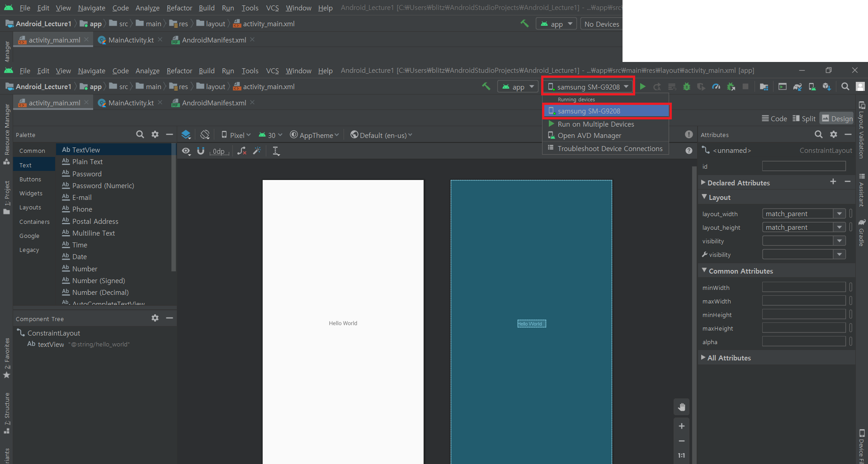Viewport: 868px width, 464px height.
Task: Search attributes with magnifier in Attributes panel
Action: tap(819, 134)
